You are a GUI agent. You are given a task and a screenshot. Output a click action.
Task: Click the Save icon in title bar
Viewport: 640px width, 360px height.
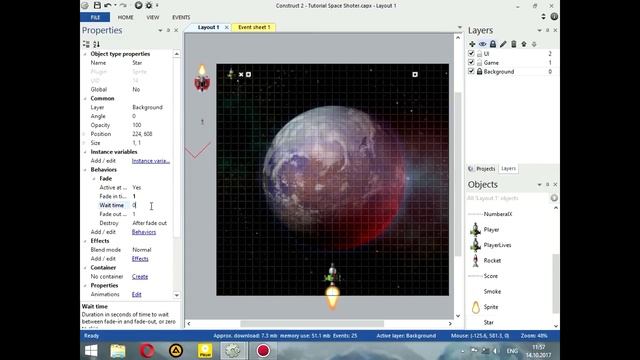(x=97, y=5)
